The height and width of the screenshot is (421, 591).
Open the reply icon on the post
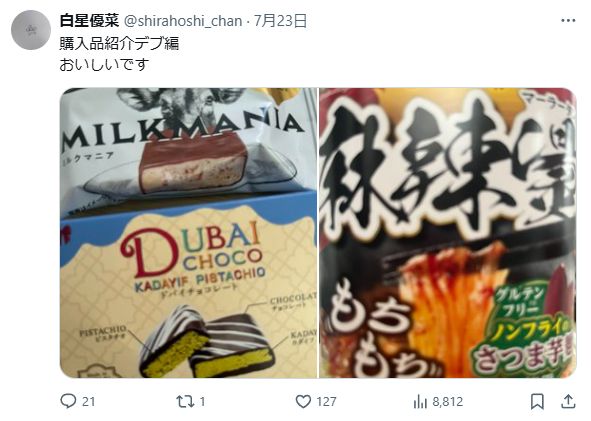(x=68, y=401)
